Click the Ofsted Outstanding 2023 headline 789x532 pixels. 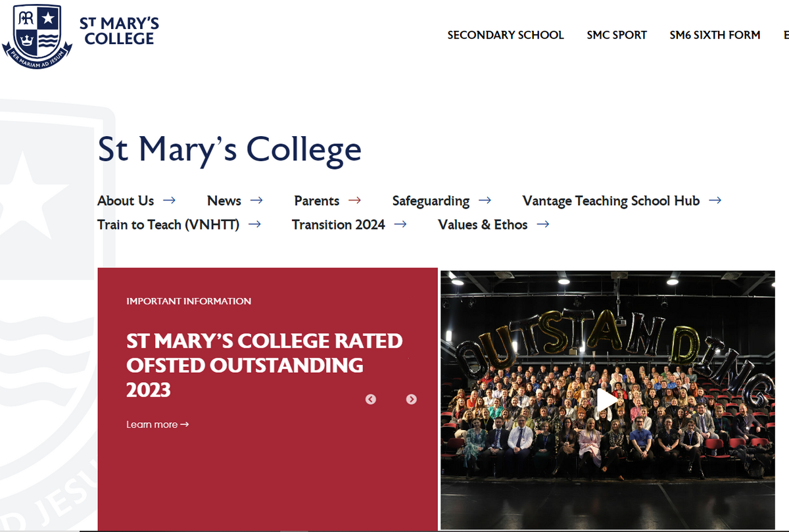click(x=264, y=366)
